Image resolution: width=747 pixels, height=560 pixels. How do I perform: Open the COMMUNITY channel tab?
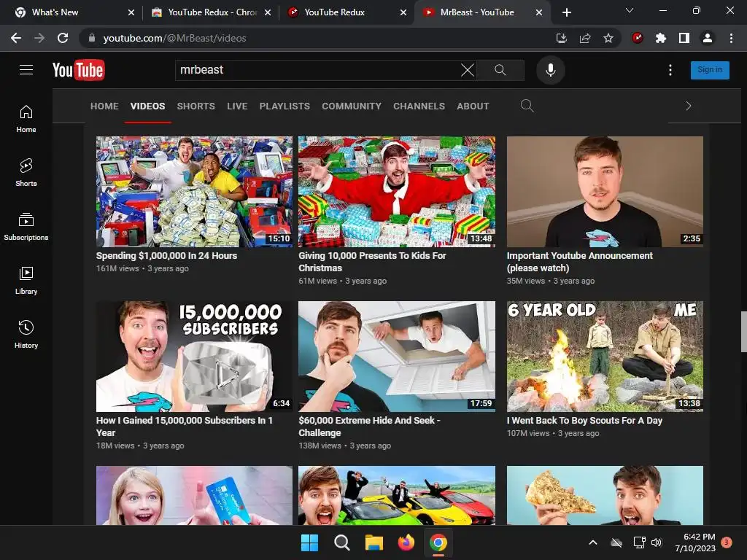coord(352,106)
